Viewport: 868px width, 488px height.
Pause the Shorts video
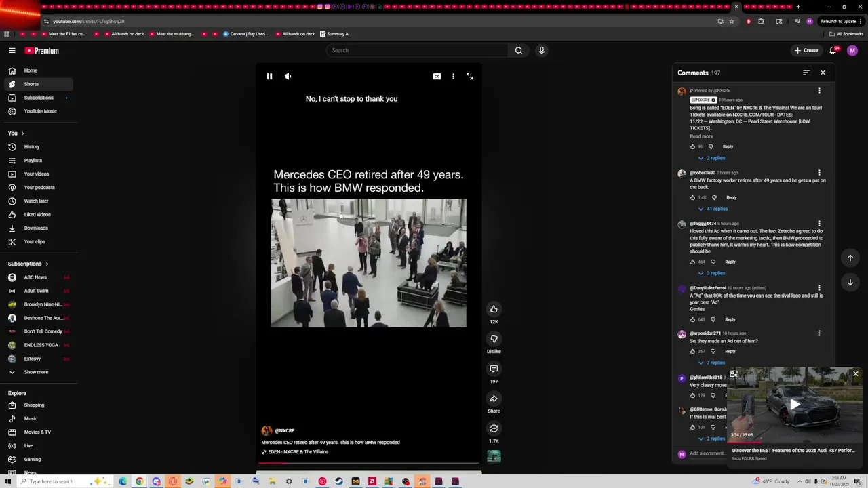[269, 77]
